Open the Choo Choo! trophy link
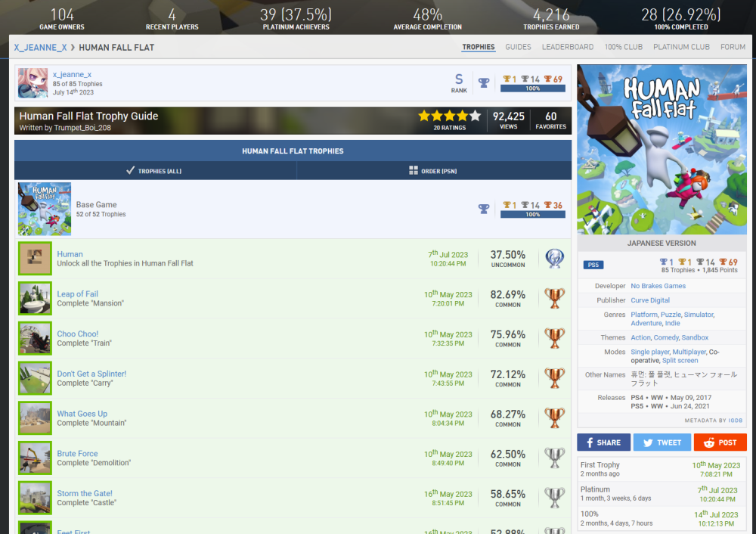The width and height of the screenshot is (756, 534). click(78, 334)
